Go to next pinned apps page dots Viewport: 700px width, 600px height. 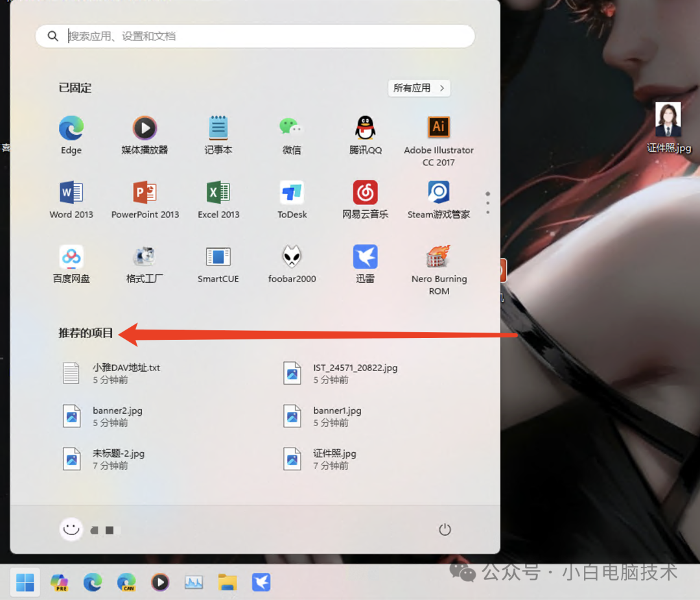click(487, 203)
